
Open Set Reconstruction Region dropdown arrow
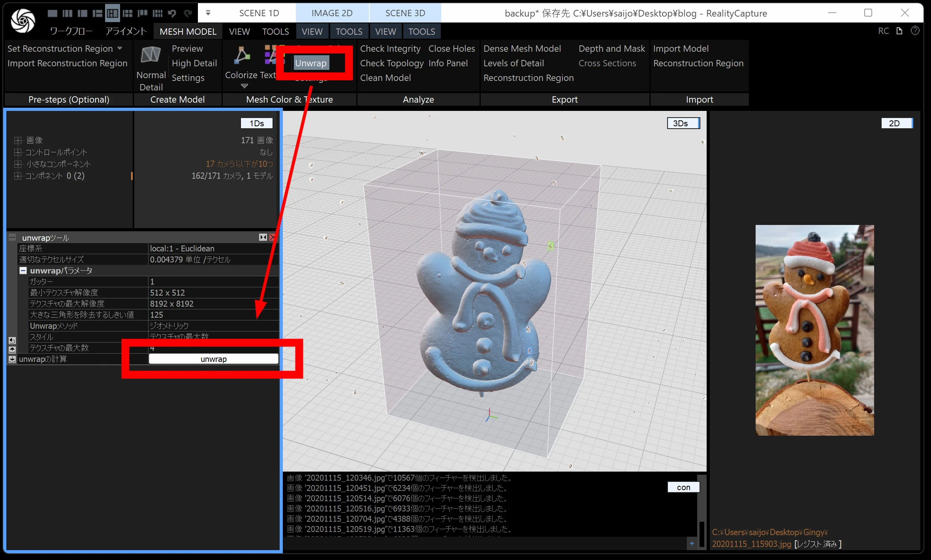[120, 48]
